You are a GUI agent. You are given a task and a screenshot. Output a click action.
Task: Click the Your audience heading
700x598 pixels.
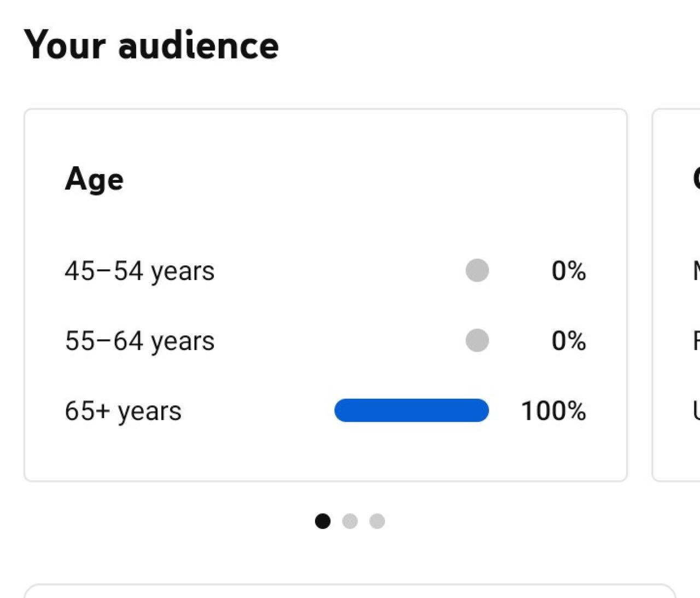pos(151,45)
